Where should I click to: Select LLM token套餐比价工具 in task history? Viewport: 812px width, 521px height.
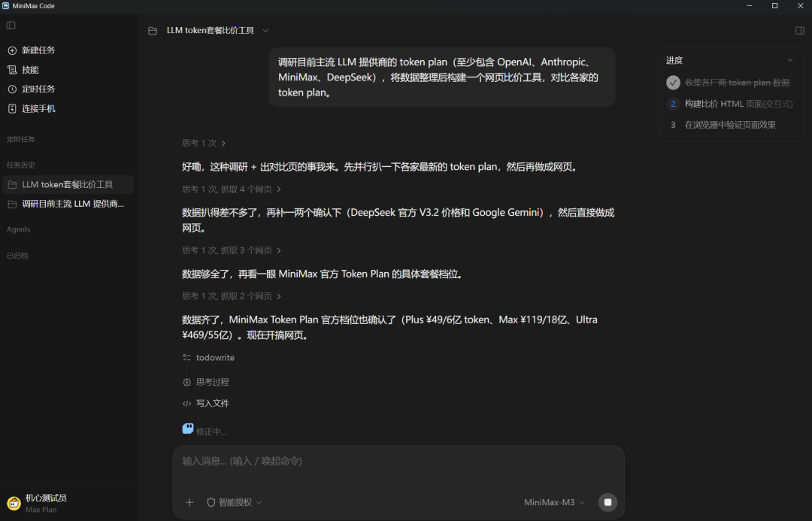pos(68,184)
